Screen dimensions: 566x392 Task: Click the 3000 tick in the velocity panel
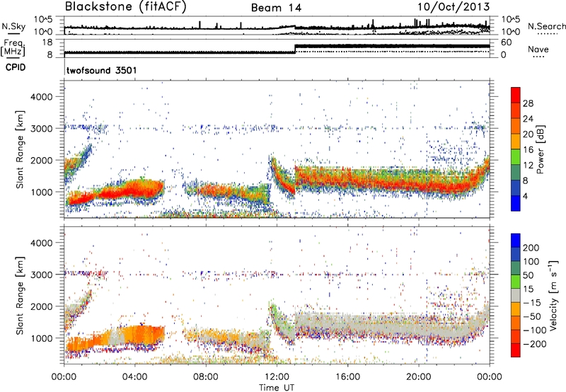click(41, 275)
